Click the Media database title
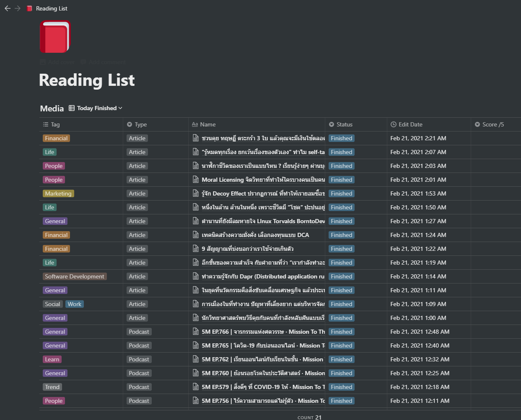 tap(51, 108)
